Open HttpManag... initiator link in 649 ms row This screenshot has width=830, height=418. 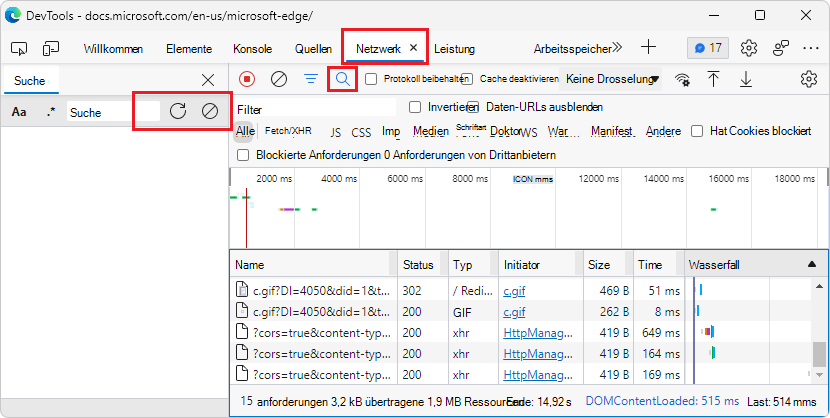pyautogui.click(x=538, y=333)
